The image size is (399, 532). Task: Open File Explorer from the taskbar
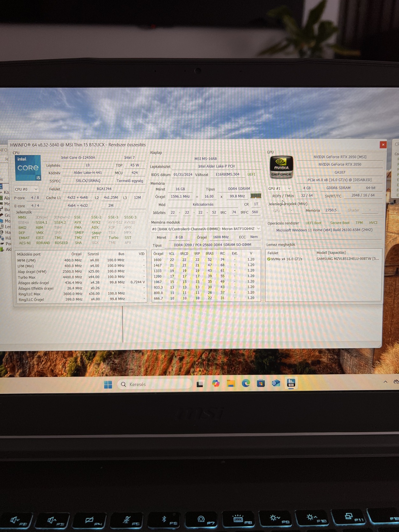pyautogui.click(x=231, y=383)
